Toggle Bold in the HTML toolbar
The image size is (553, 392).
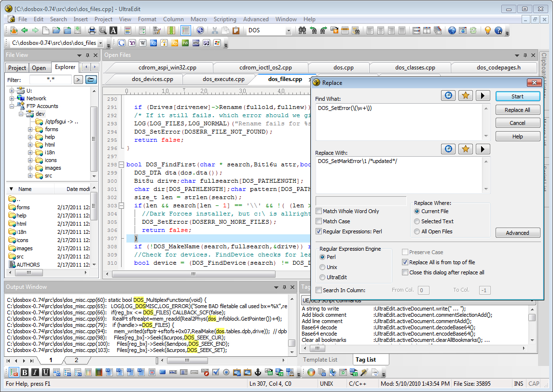click(x=24, y=372)
